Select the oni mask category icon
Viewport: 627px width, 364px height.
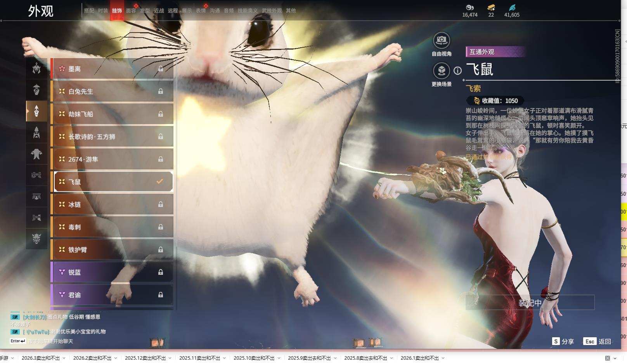(36, 239)
